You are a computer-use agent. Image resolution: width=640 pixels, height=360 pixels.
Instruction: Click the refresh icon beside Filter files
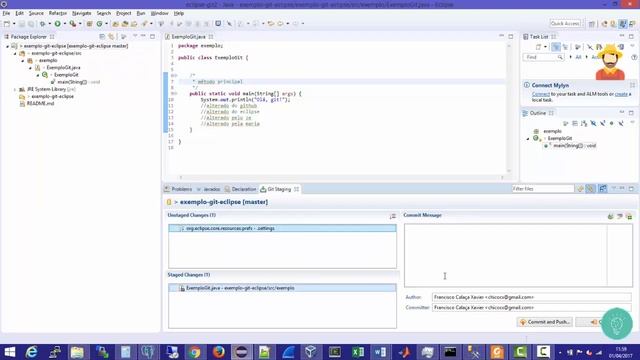pyautogui.click(x=580, y=189)
